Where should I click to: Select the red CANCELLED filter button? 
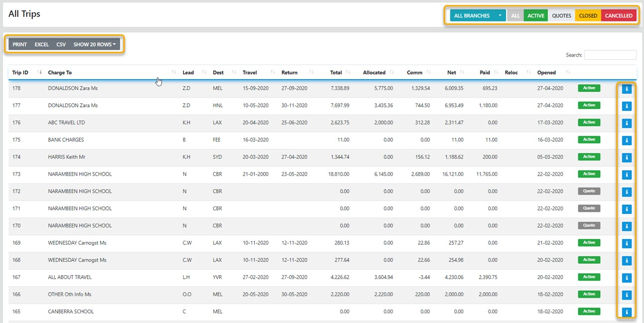point(619,16)
